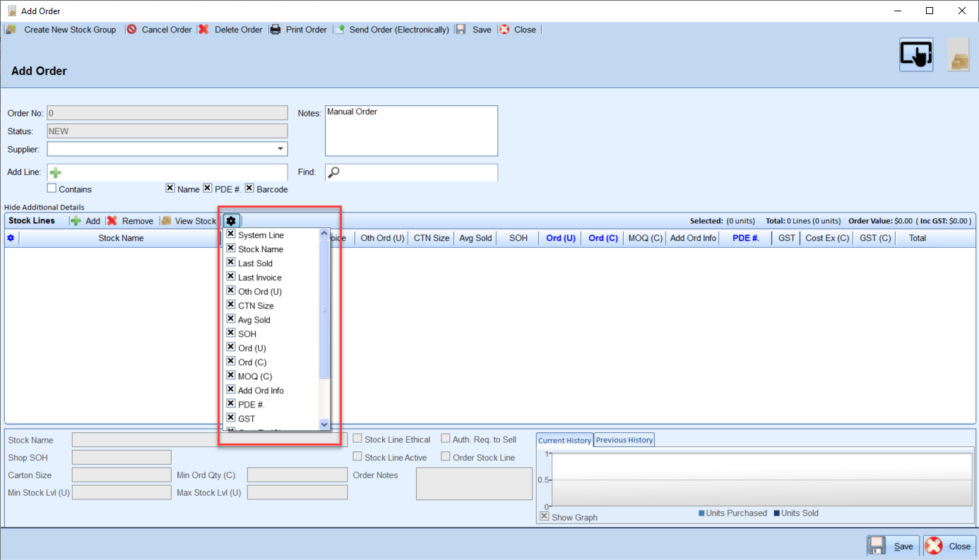Toggle Auth. Req. to Sell checkbox
The width and height of the screenshot is (979, 560).
pyautogui.click(x=446, y=439)
